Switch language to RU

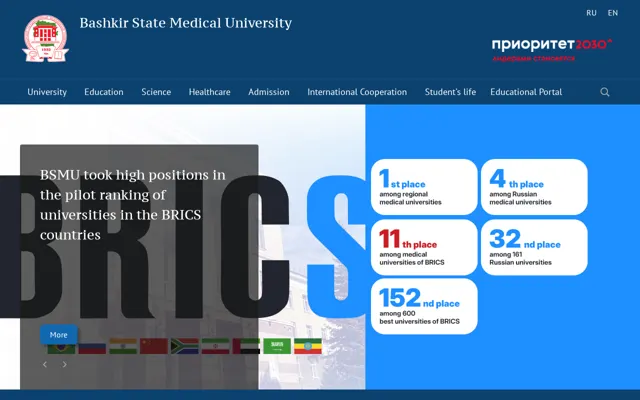[x=591, y=13]
